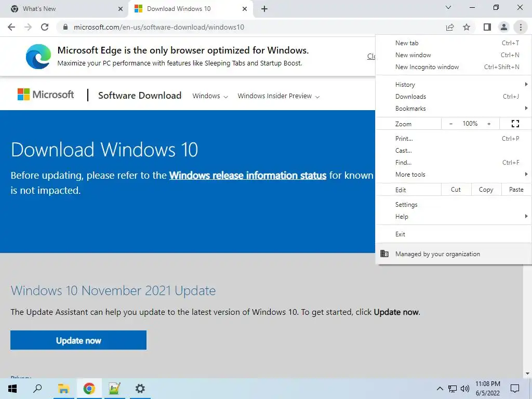This screenshot has width=532, height=399.
Task: Click Copy in the Edit row
Action: [x=486, y=190]
